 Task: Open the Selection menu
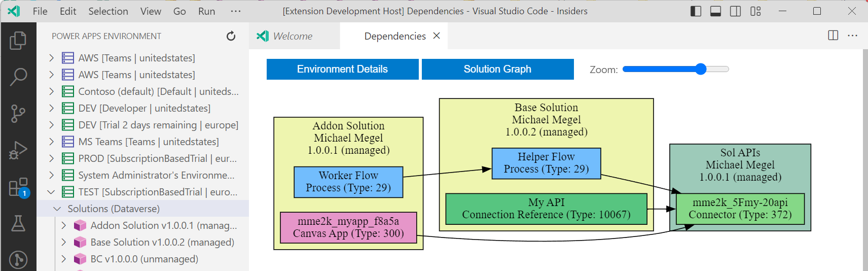(x=108, y=11)
